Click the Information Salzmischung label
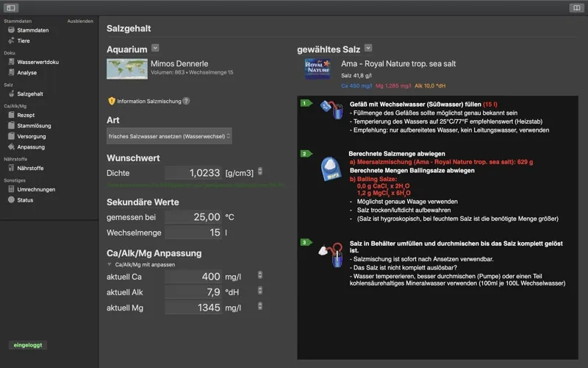 click(x=149, y=101)
